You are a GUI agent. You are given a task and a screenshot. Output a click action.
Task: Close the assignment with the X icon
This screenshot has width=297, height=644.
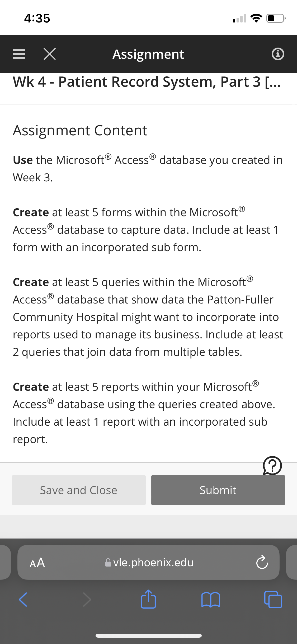50,54
